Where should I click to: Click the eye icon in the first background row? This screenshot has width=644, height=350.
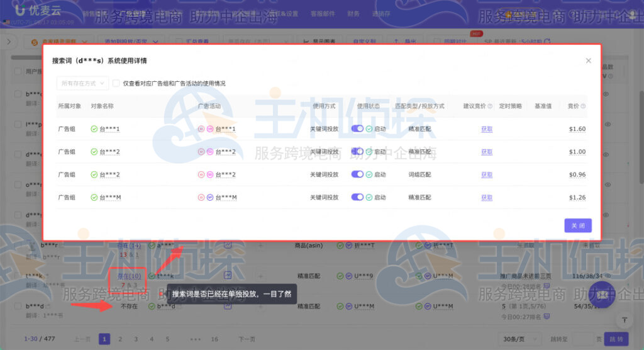point(606,94)
